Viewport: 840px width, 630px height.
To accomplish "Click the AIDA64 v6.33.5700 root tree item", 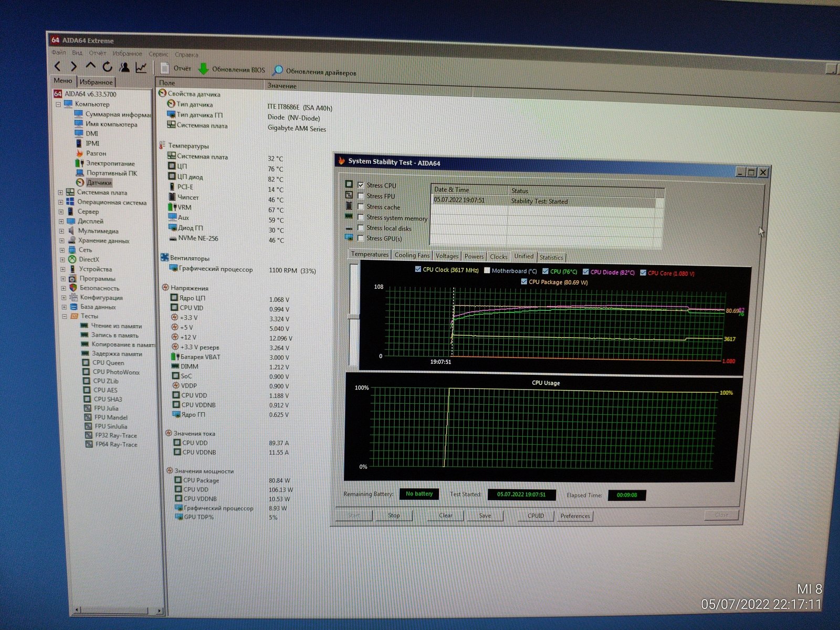I will (85, 94).
